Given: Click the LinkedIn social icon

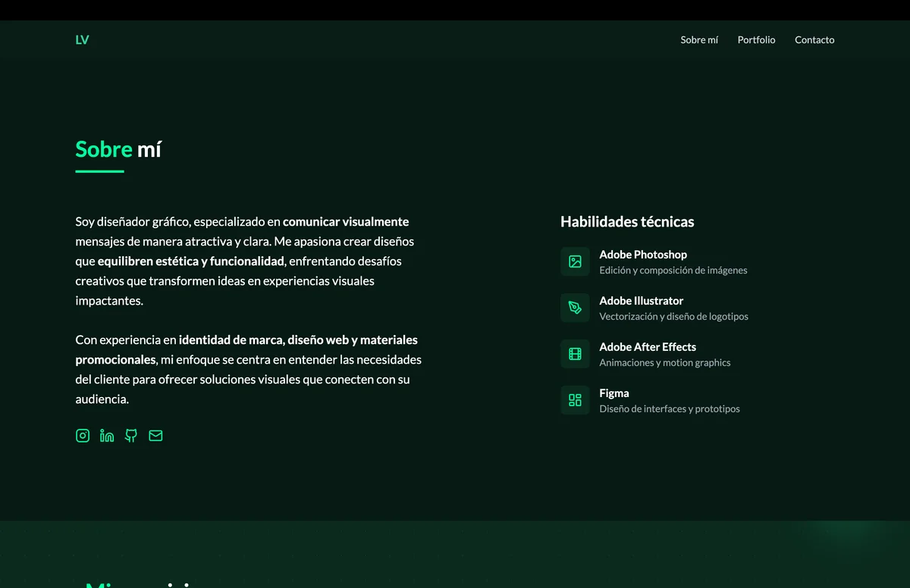Looking at the screenshot, I should tap(107, 436).
